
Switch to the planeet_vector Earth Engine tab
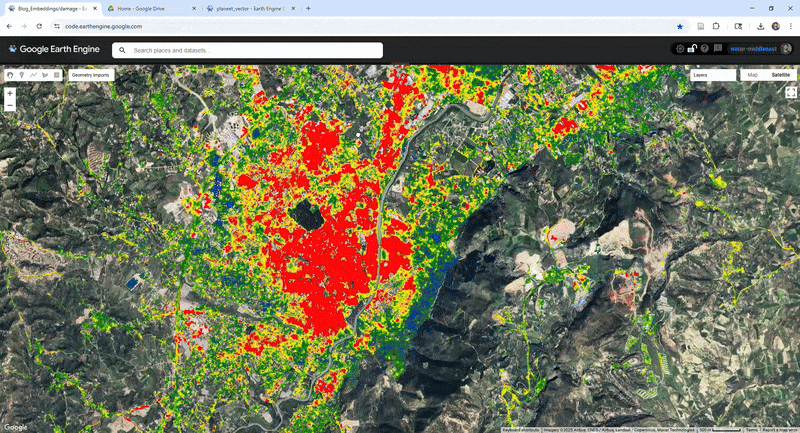tap(245, 8)
